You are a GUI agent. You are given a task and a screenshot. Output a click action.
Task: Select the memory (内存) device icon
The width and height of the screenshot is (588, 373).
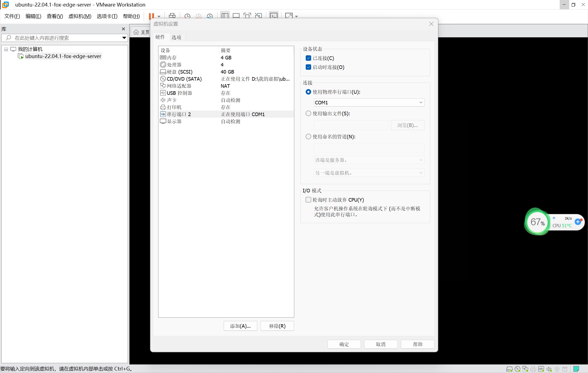tap(163, 57)
